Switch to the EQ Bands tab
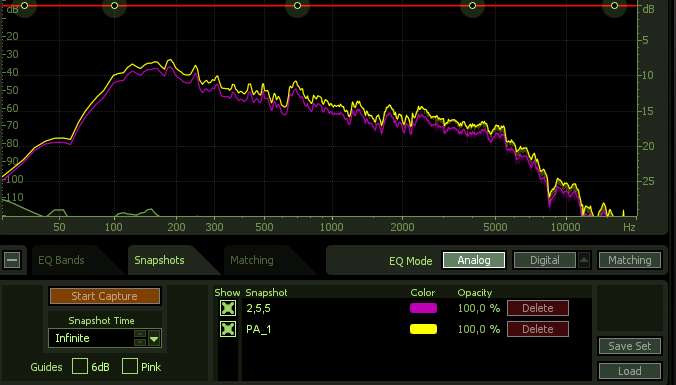The width and height of the screenshot is (676, 385). 61,260
